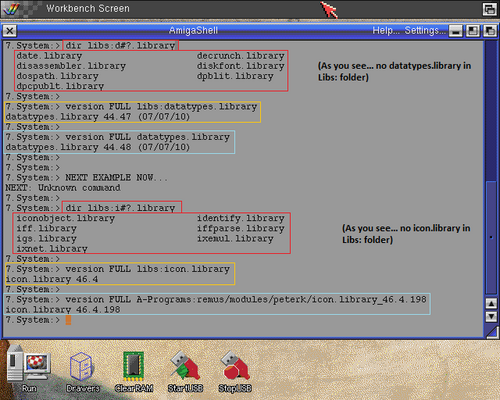Click the 'disassembler.library' entry
Image resolution: width=500 pixels, height=400 pixels.
tap(71, 66)
